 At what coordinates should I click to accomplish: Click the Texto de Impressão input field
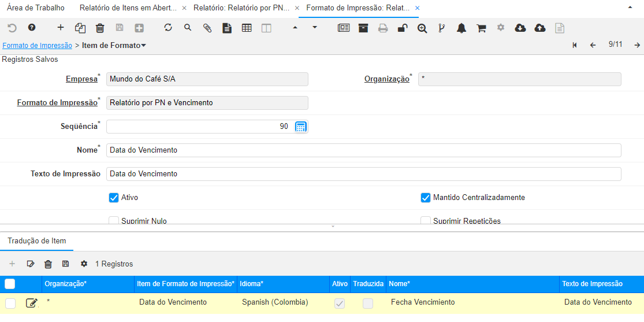point(363,174)
